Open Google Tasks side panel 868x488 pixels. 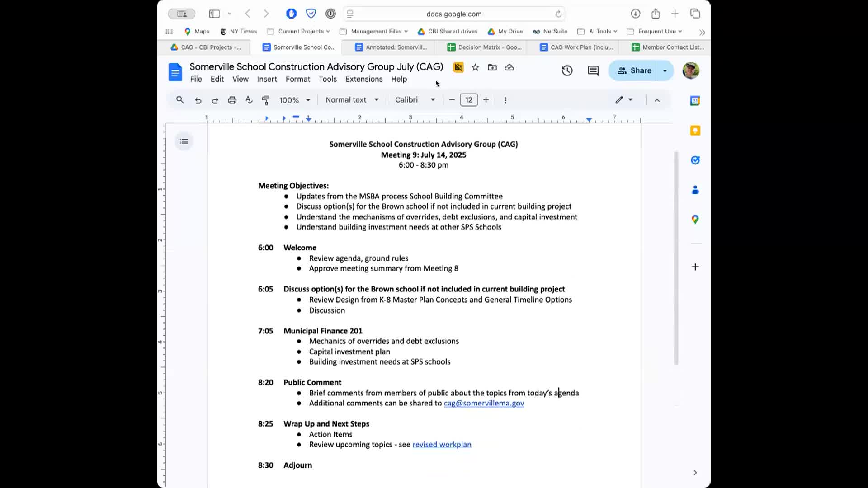click(695, 160)
